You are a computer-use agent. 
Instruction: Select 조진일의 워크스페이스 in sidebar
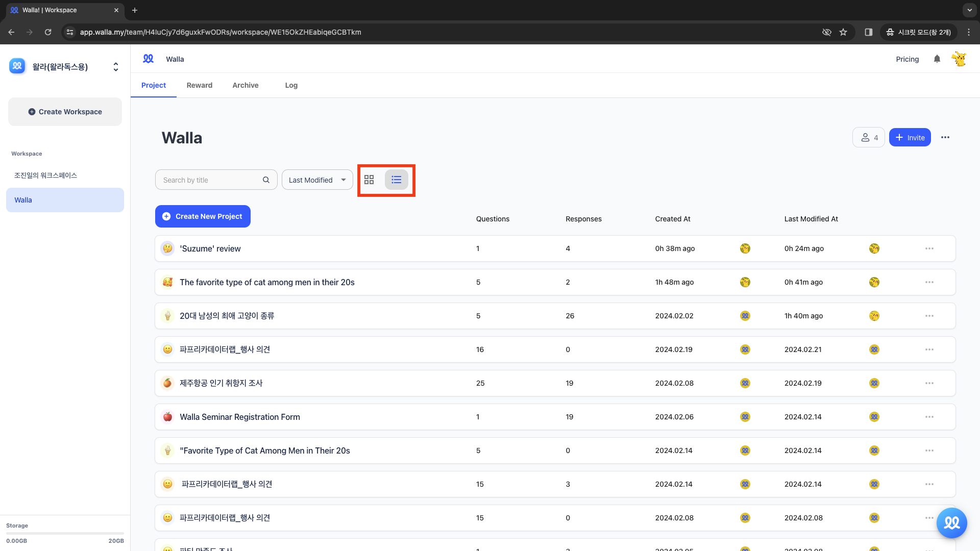click(x=65, y=175)
